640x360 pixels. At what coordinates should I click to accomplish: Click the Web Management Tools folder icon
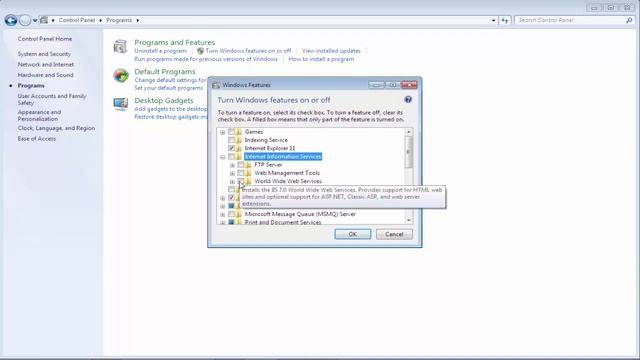(x=248, y=173)
